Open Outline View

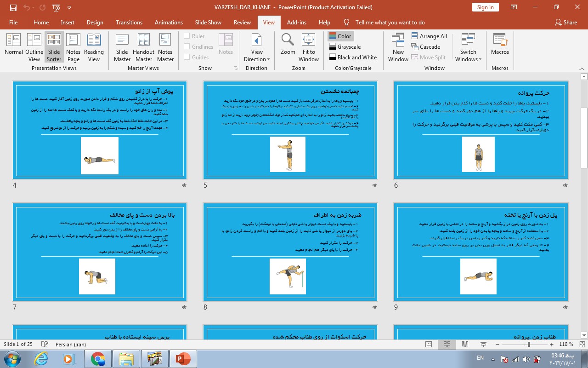[34, 46]
